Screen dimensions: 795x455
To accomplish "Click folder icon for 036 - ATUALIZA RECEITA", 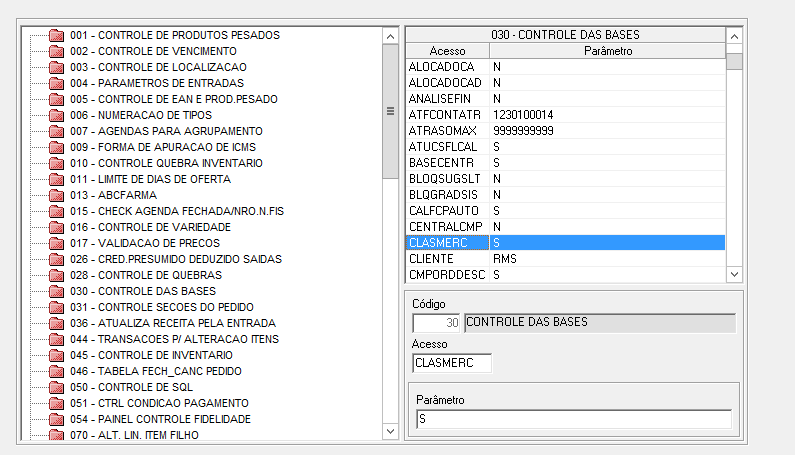I will [56, 324].
